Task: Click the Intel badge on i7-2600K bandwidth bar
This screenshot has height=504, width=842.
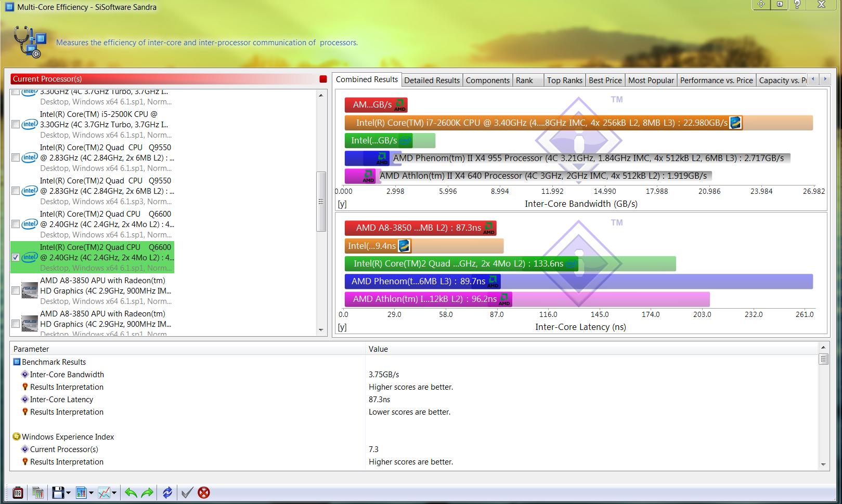Action: point(735,123)
